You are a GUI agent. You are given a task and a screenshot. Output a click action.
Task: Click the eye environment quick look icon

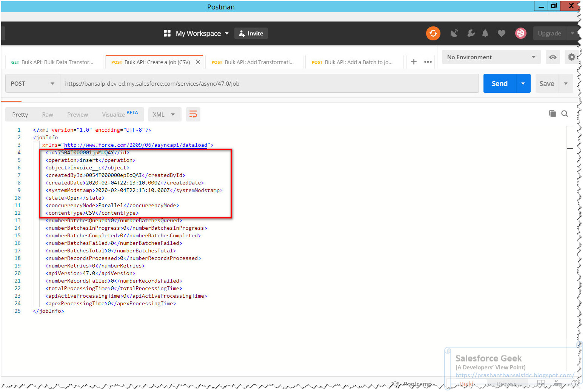pos(553,57)
